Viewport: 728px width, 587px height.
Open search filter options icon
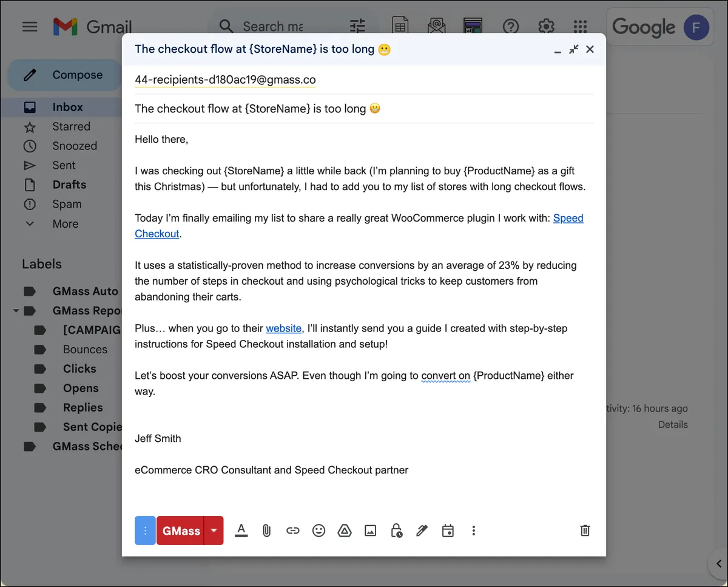coord(357,26)
